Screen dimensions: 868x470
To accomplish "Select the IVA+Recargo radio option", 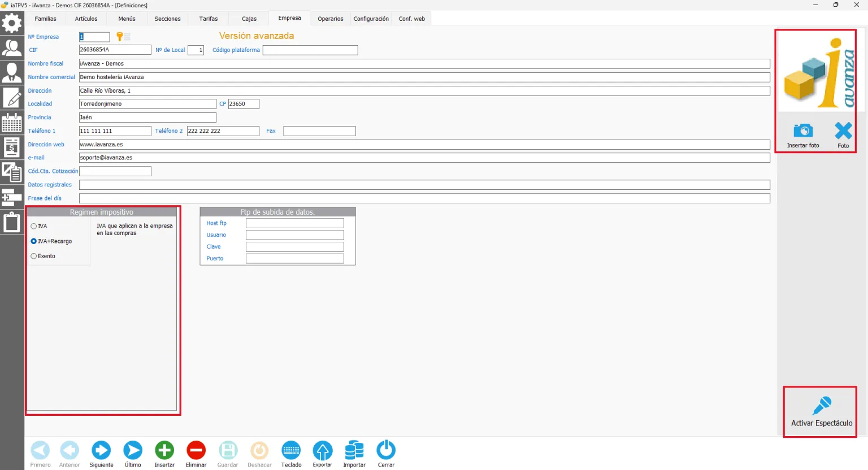I will [x=34, y=241].
